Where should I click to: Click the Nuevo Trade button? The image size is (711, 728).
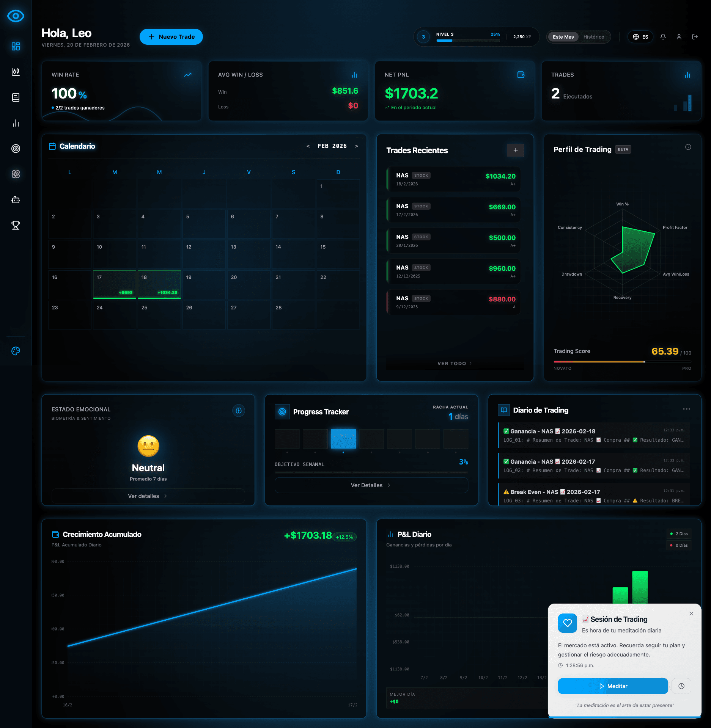[x=171, y=36]
